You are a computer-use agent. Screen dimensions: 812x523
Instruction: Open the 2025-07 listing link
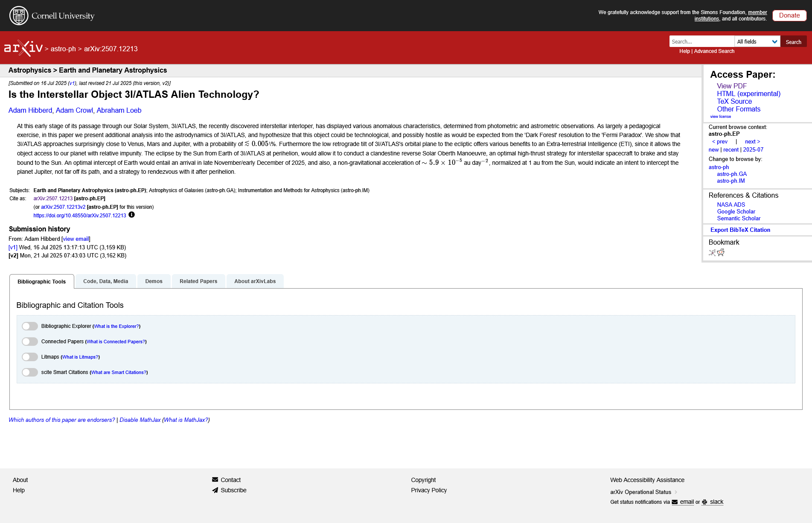(753, 149)
